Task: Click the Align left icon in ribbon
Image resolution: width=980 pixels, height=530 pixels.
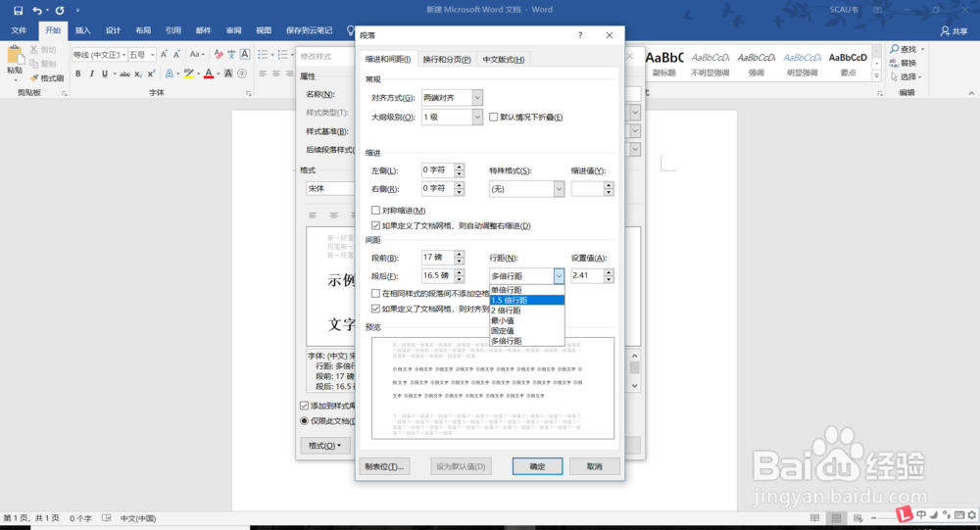Action: [x=263, y=73]
